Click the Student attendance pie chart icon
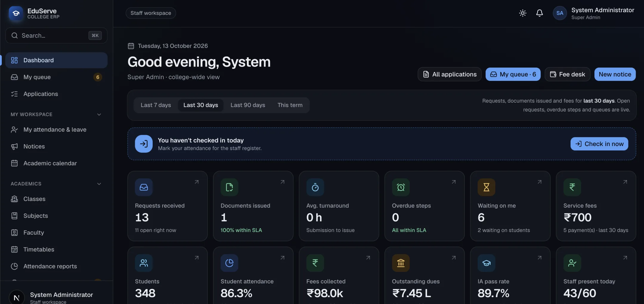The image size is (644, 304). 229,263
